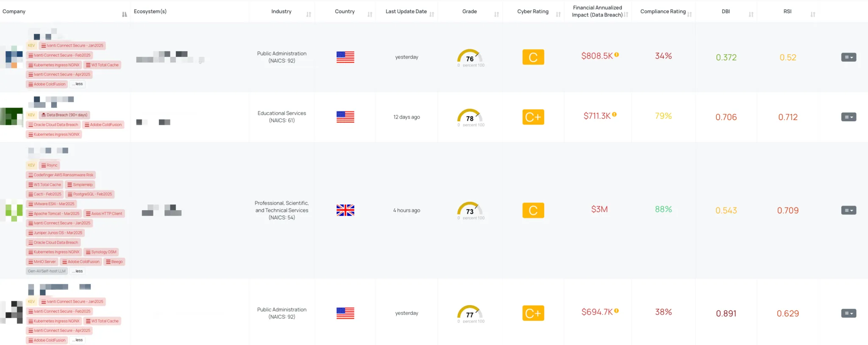868x345 pixels.
Task: Sort by Country column arrows
Action: tap(370, 14)
